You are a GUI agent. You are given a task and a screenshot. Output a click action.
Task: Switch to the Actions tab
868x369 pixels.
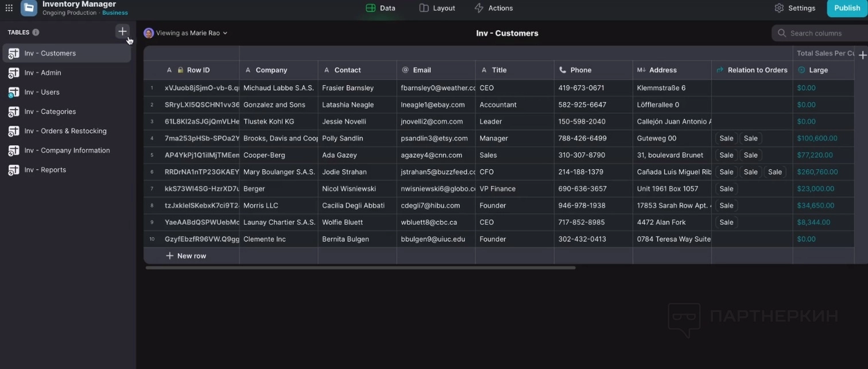pyautogui.click(x=494, y=8)
